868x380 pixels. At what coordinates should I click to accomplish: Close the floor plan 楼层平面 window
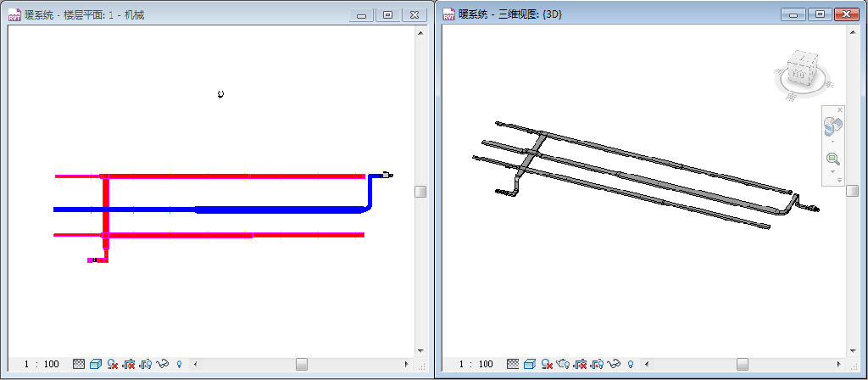(x=414, y=15)
